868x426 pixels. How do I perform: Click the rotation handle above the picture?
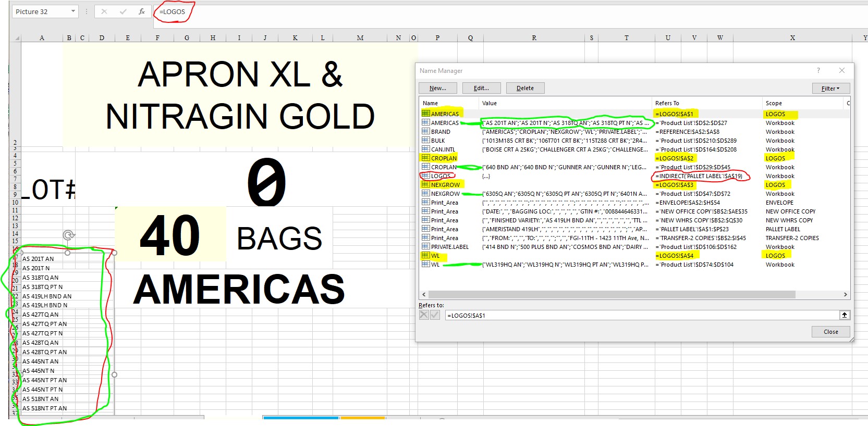68,235
